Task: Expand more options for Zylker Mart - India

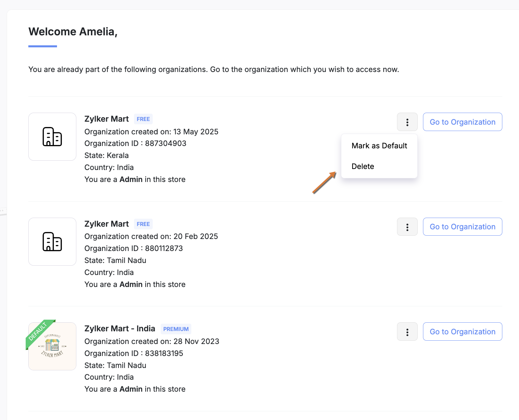Action: [x=407, y=332]
